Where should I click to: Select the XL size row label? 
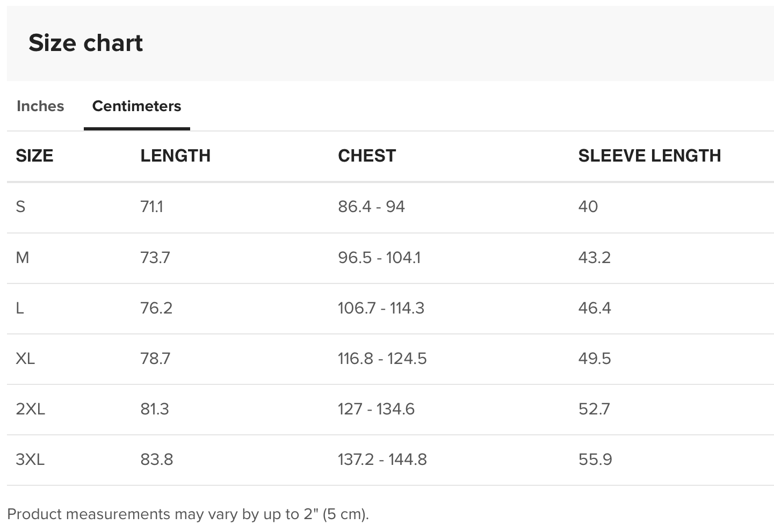[x=25, y=359]
